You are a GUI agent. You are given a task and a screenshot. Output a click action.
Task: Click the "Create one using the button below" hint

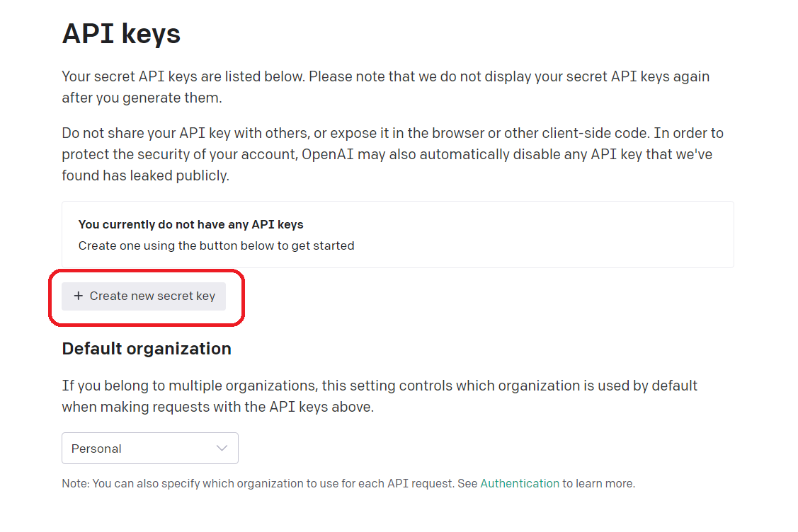pyautogui.click(x=216, y=246)
